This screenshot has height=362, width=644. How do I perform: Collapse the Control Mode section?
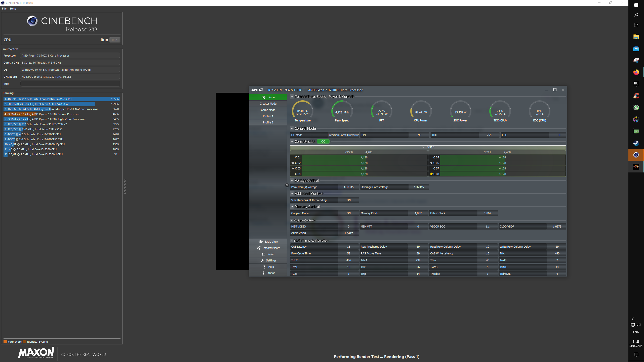(x=292, y=128)
